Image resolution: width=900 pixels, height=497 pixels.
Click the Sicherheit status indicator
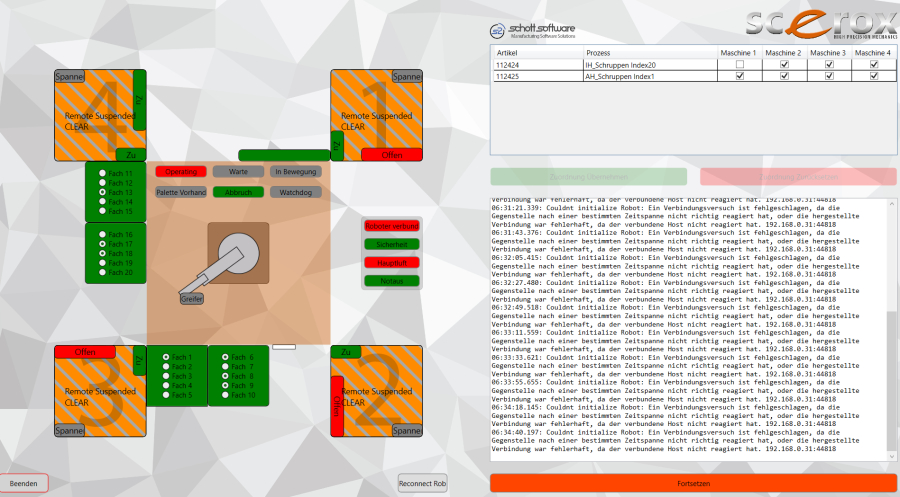391,244
